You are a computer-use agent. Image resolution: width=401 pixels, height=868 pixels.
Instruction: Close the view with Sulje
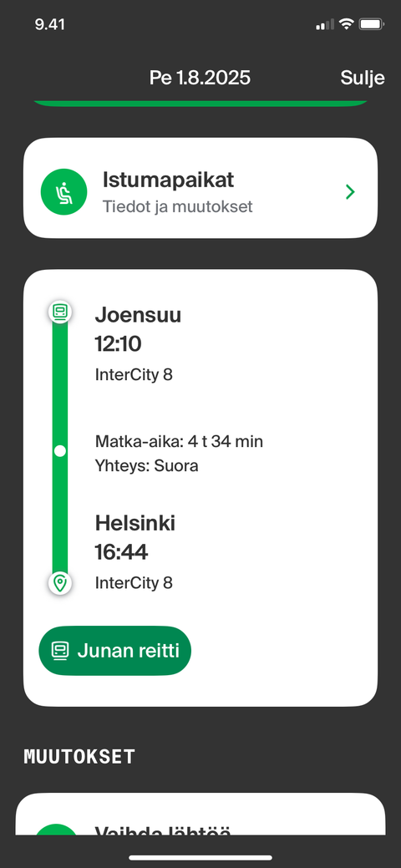363,78
